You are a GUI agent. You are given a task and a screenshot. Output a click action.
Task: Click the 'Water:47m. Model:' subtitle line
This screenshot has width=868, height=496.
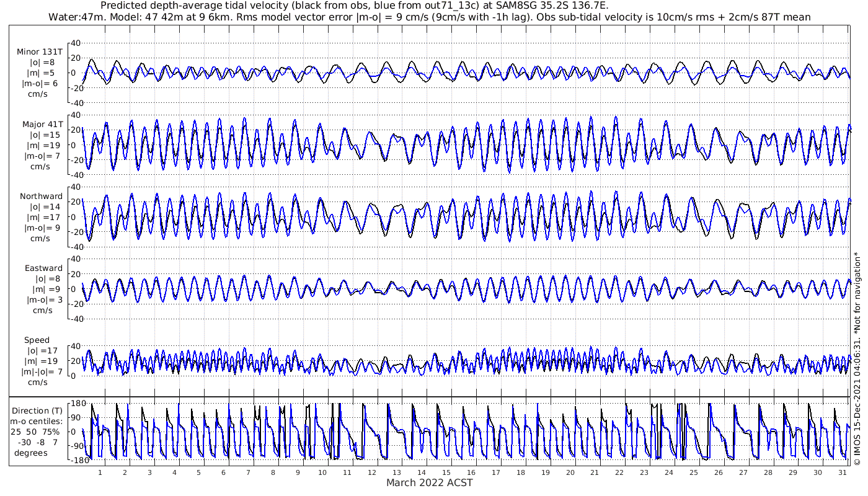click(429, 17)
